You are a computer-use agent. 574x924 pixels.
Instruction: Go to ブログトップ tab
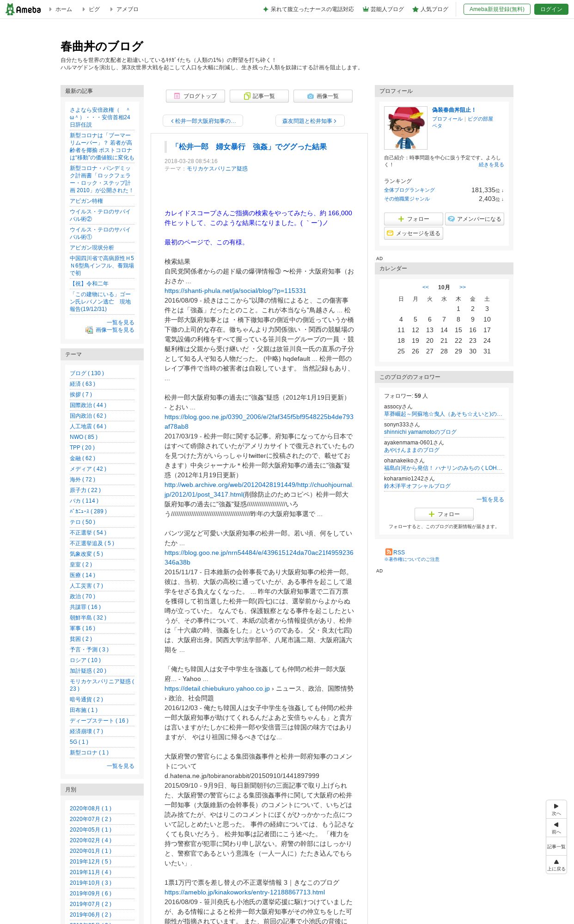(195, 96)
